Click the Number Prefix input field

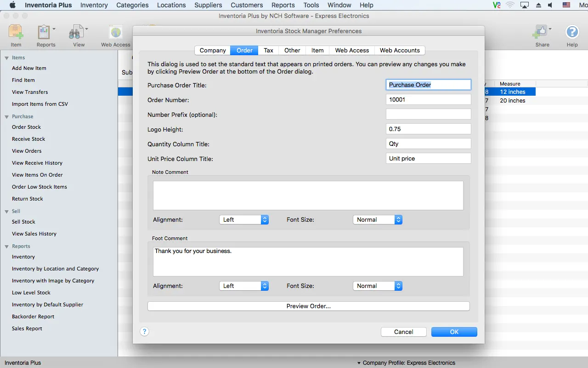[x=428, y=115]
